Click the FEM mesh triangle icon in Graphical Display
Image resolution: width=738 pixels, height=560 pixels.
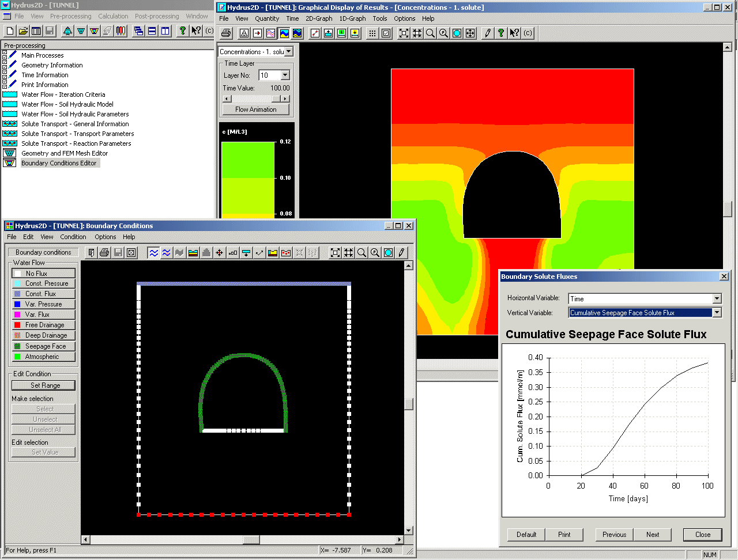coord(244,33)
